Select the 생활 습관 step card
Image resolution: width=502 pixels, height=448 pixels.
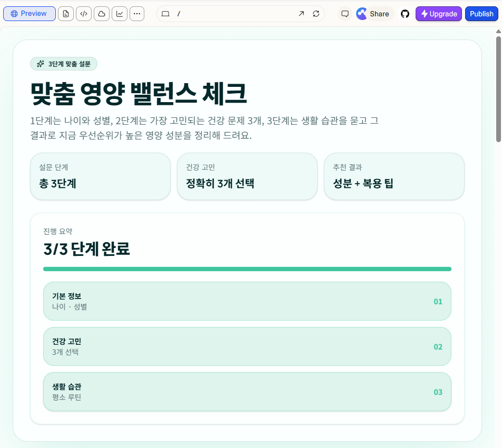(x=247, y=392)
